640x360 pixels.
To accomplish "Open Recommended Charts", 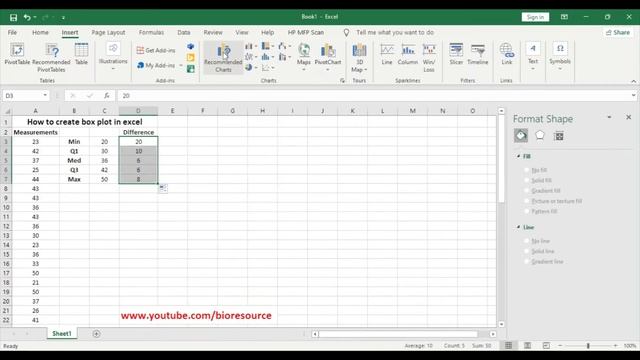I will tap(223, 58).
